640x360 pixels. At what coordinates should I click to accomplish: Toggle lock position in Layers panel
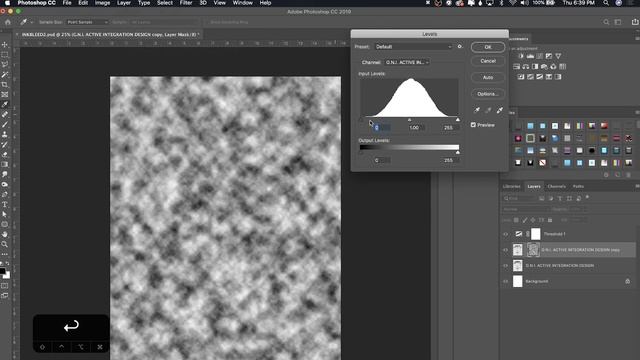pos(533,220)
